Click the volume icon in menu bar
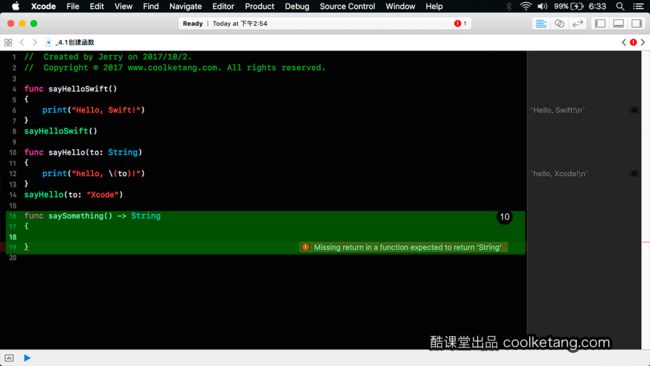The image size is (650, 366). (542, 6)
